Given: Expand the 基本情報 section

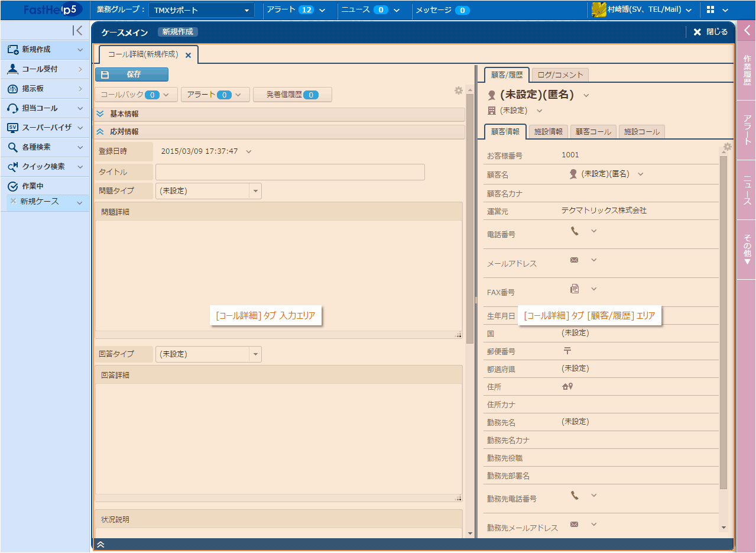Looking at the screenshot, I should [100, 114].
